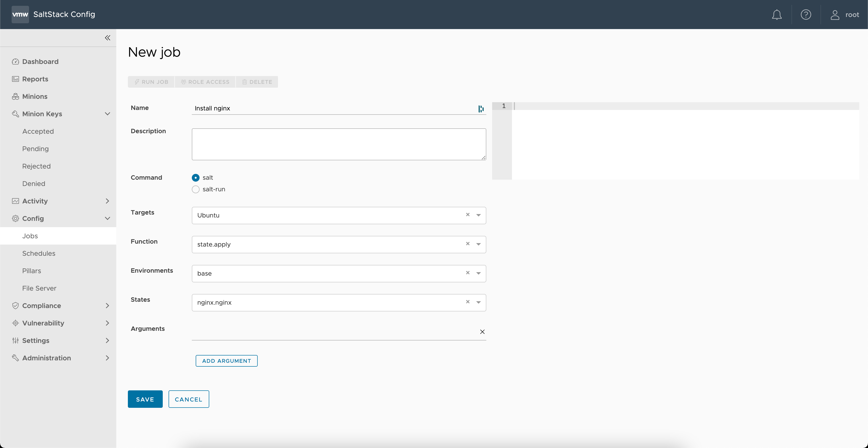
Task: Open the Minion Keys section icon
Action: click(x=16, y=114)
